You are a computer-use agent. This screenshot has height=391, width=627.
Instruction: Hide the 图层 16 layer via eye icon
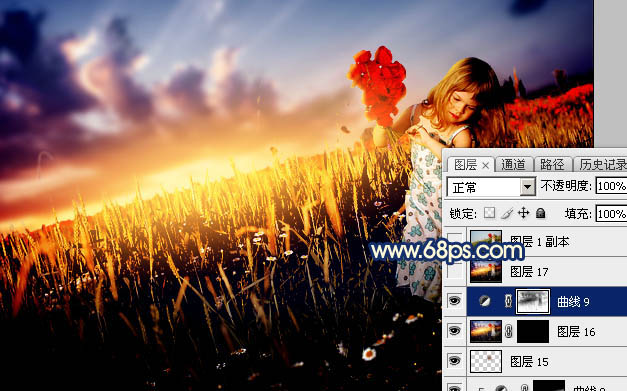(x=454, y=331)
